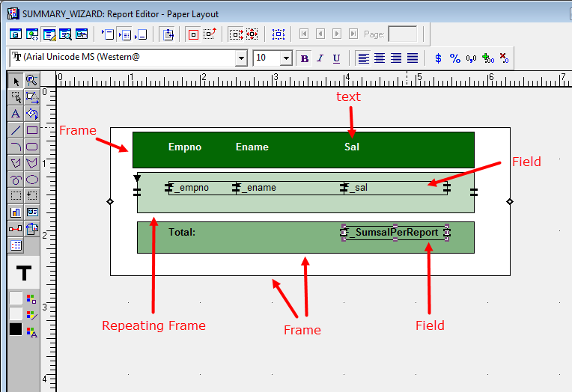Select the Magnify zoom tool

[x=32, y=81]
